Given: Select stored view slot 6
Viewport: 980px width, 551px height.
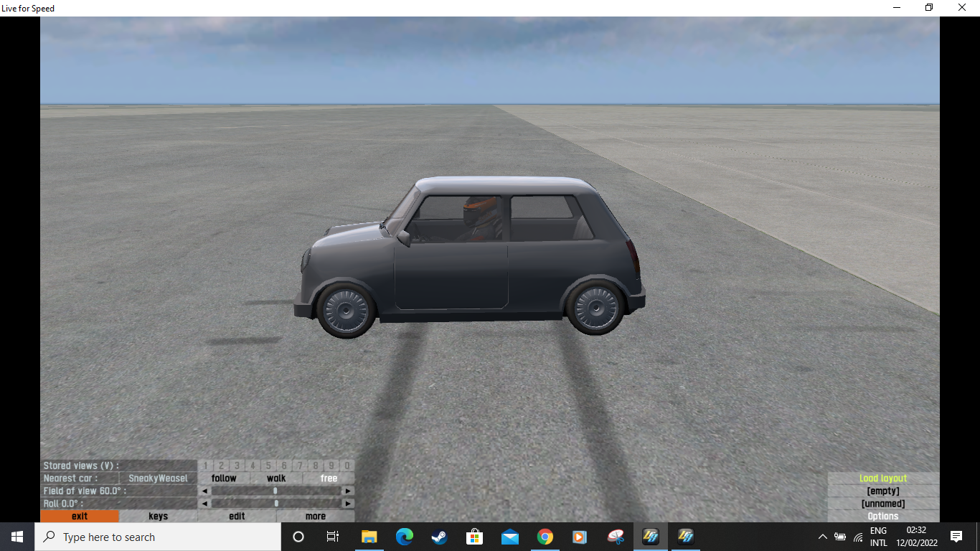Looking at the screenshot, I should pos(284,466).
